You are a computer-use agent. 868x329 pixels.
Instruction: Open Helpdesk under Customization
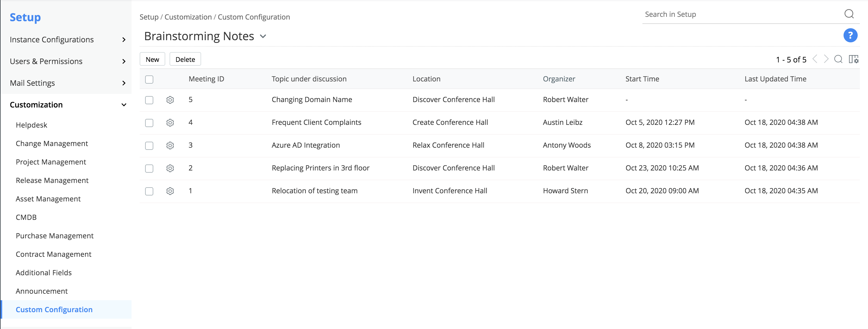31,125
